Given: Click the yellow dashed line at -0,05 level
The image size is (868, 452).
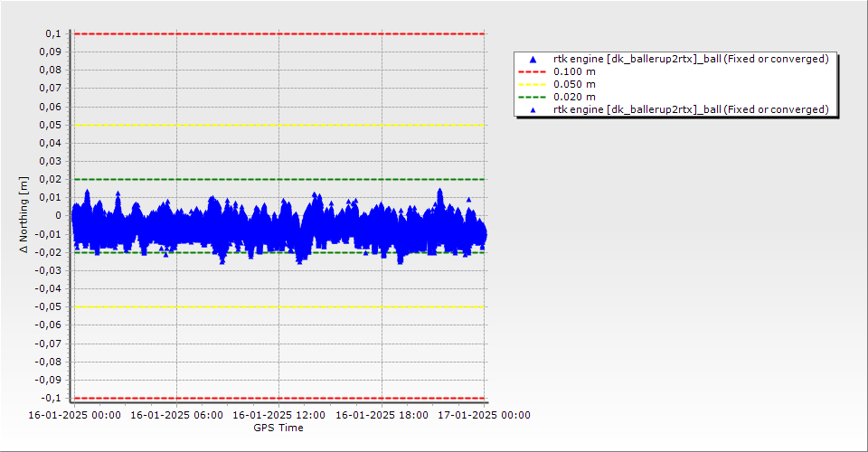Looking at the screenshot, I should [279, 307].
